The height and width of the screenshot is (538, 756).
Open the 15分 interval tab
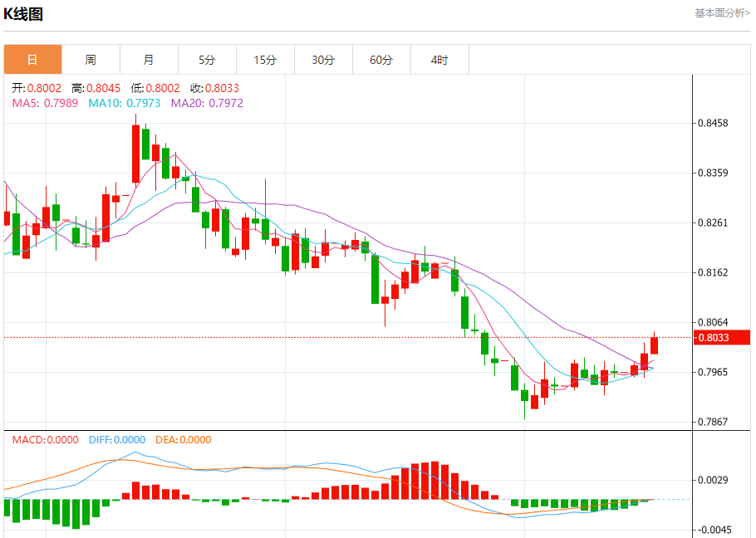[265, 60]
